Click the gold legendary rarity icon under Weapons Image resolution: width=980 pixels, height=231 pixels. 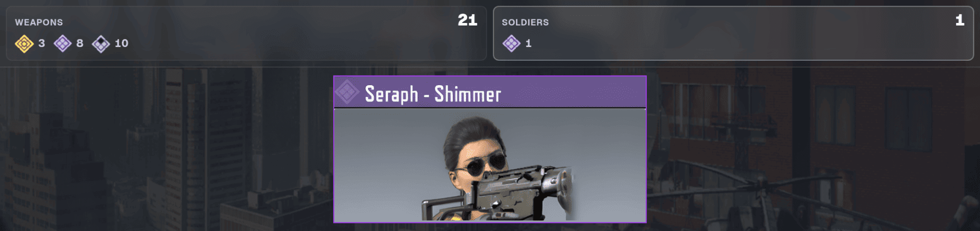(24, 44)
